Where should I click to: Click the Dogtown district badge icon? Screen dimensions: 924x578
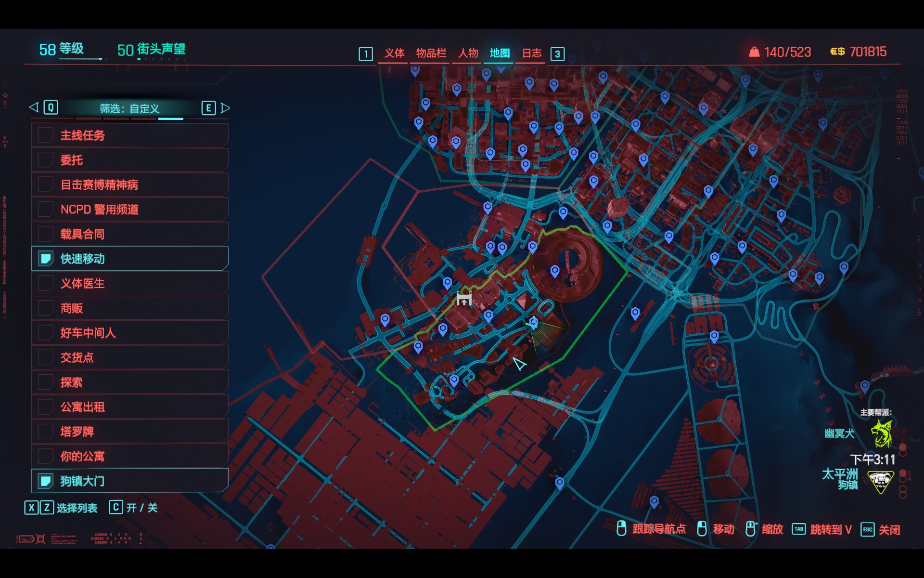[881, 481]
